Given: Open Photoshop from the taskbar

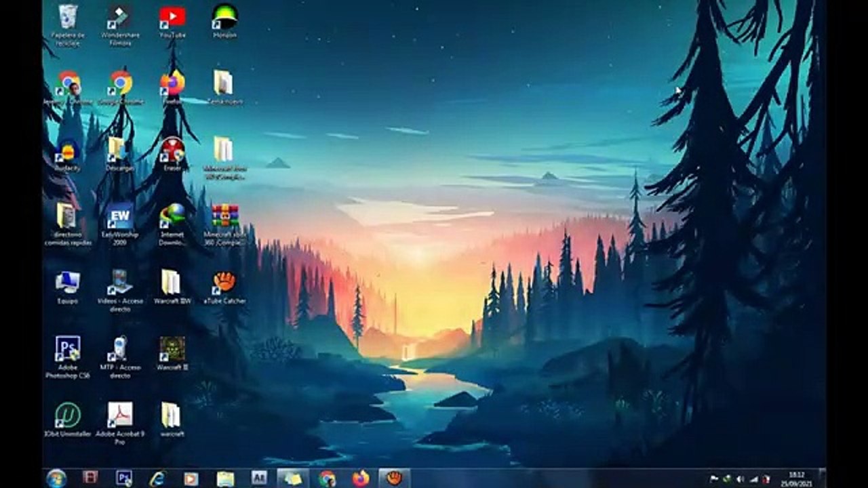Looking at the screenshot, I should coord(123,478).
